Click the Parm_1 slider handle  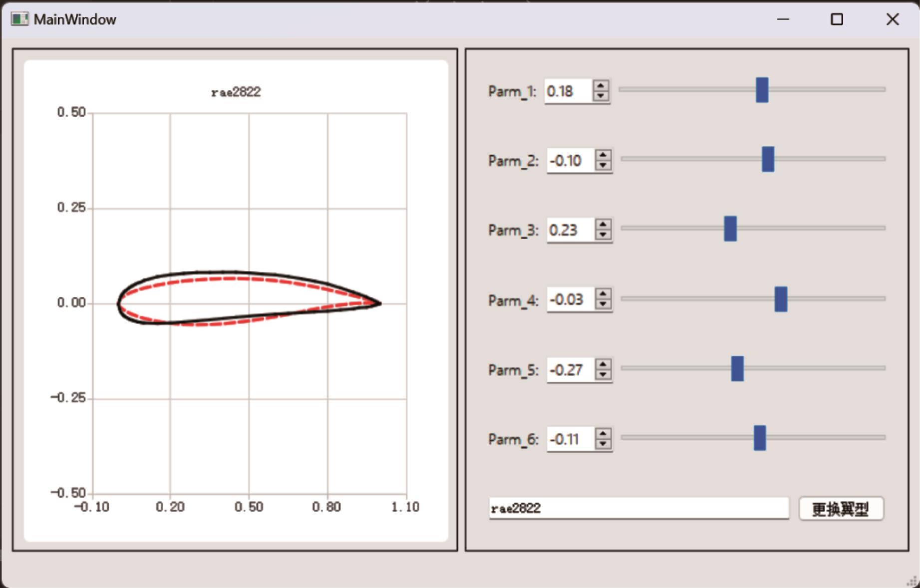[762, 90]
